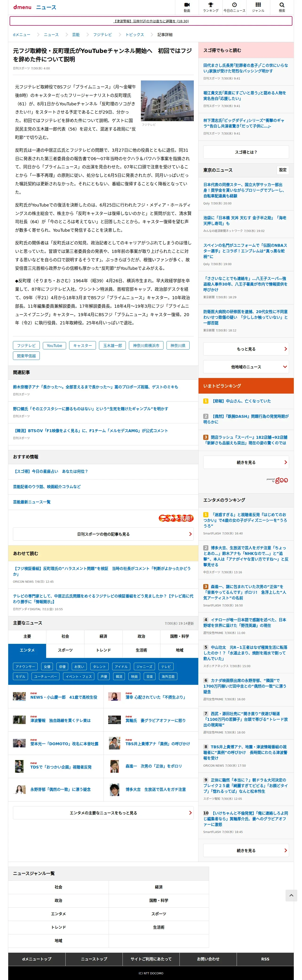Select the 社会 news tab
The height and width of the screenshot is (980, 302).
click(x=65, y=637)
